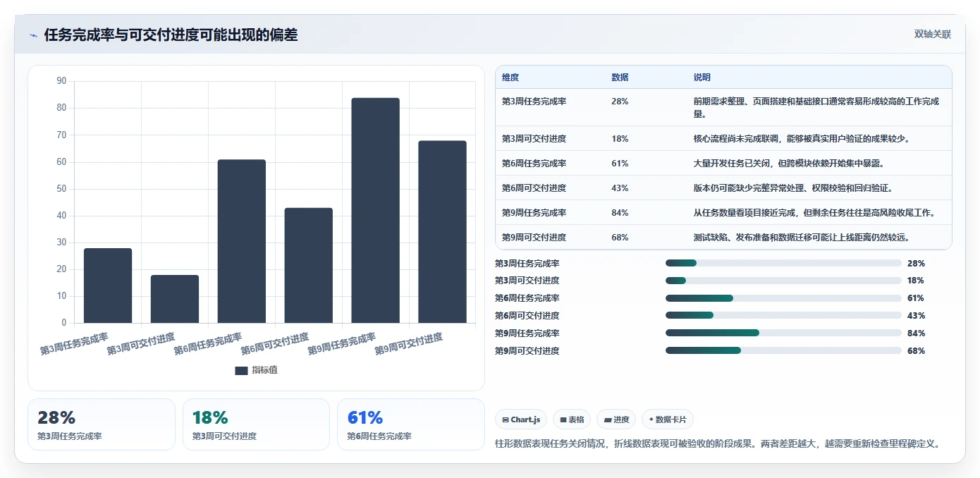Screen dimensions: 980x478
Task: Click the description starting 前期需求整理
Action: tap(816, 108)
